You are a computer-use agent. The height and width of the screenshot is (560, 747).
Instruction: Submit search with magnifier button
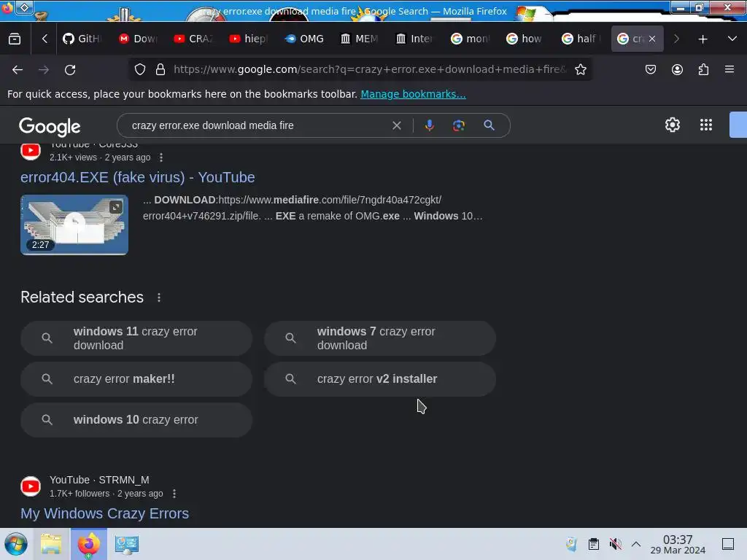[x=489, y=125]
